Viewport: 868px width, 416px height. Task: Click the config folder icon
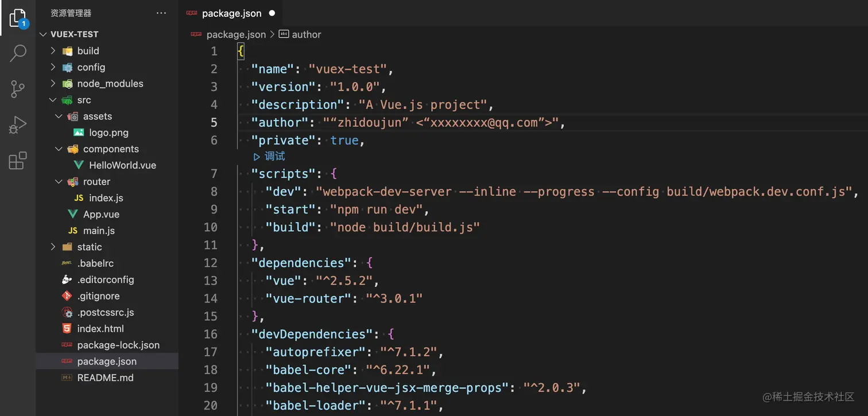[x=67, y=67]
